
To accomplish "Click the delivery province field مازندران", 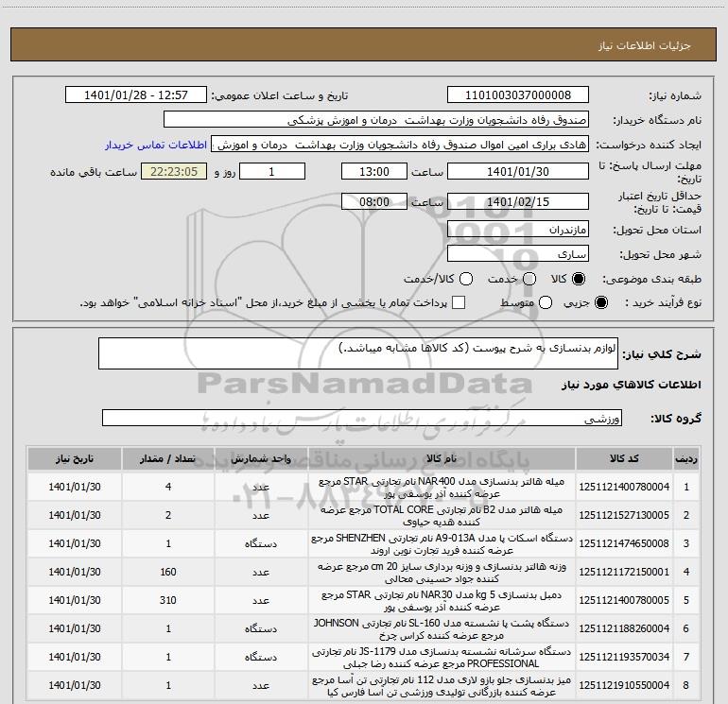I will 518,230.
